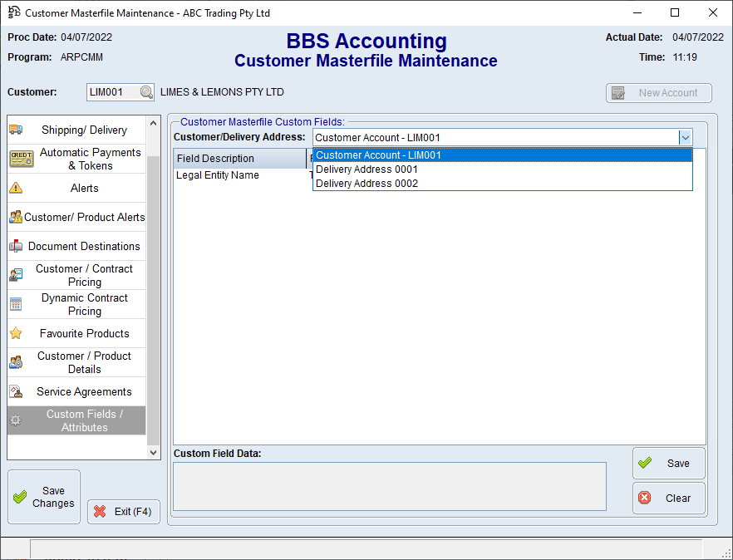The width and height of the screenshot is (733, 560).
Task: Open Customer/ Product Alerts tab
Action: coord(84,217)
